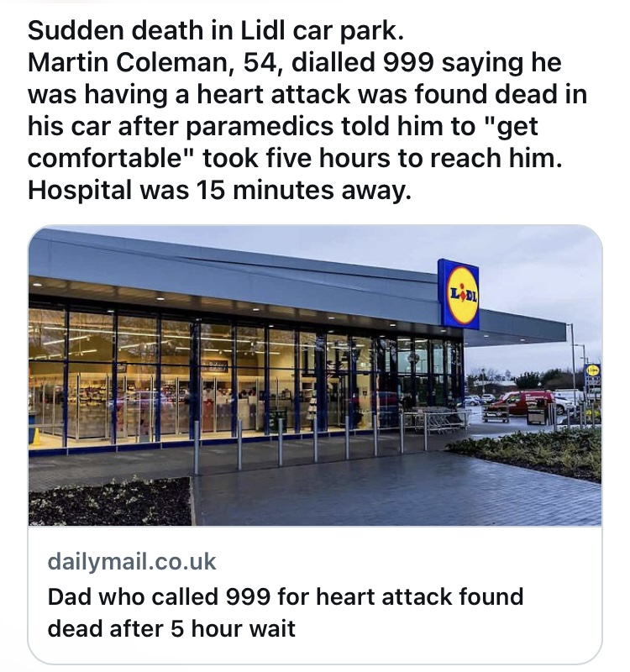Viewport: 630px width, 672px height.
Task: Click the red van in the car park
Action: [522, 402]
